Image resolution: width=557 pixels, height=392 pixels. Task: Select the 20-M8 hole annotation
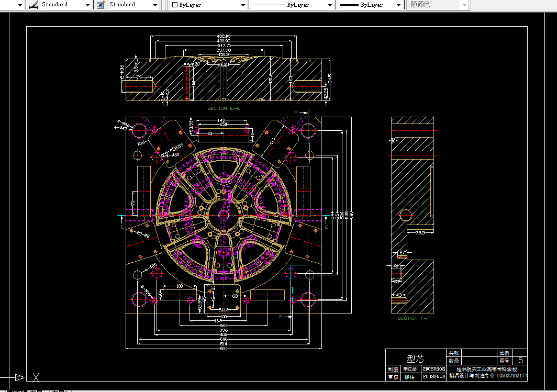(143, 235)
